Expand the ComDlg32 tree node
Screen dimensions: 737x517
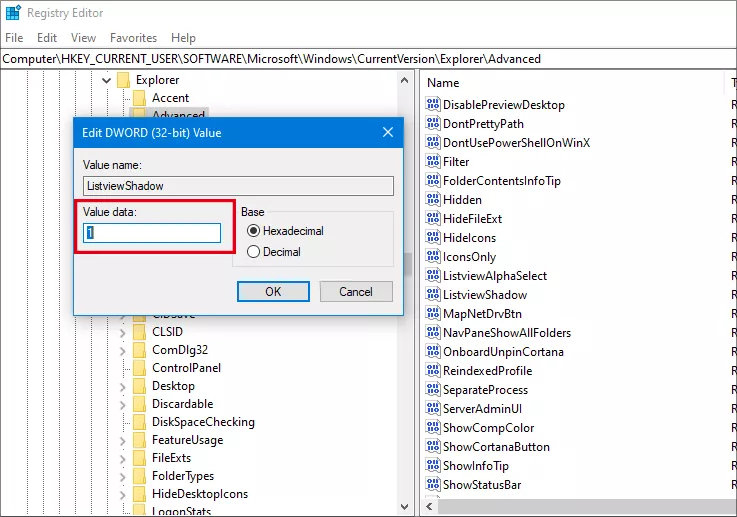point(122,351)
